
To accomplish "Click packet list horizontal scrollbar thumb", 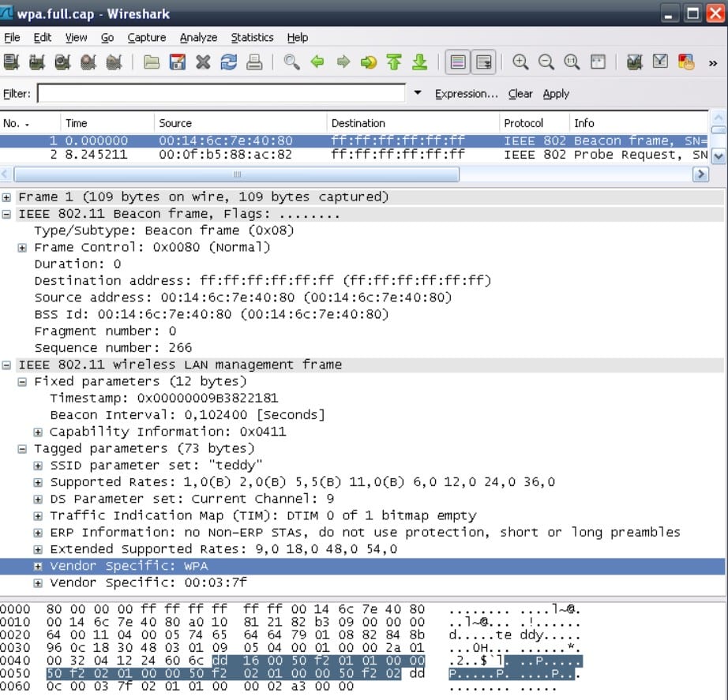I will [x=237, y=174].
